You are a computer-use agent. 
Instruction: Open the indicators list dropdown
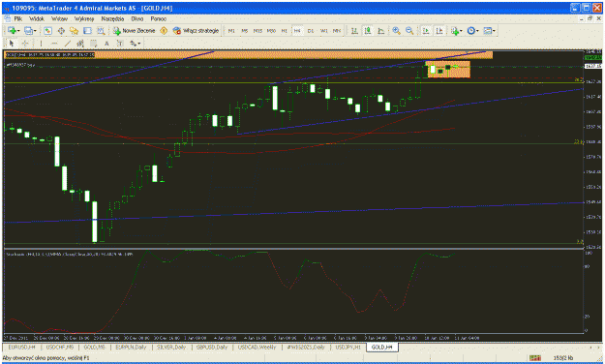click(456, 31)
